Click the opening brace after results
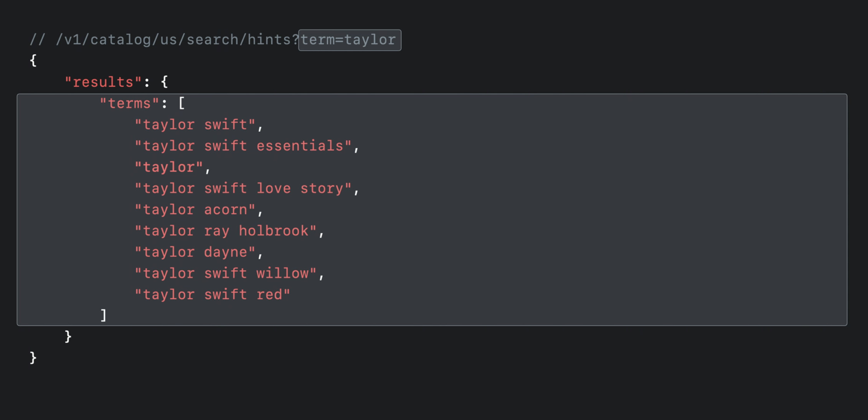The width and height of the screenshot is (868, 420). (164, 82)
